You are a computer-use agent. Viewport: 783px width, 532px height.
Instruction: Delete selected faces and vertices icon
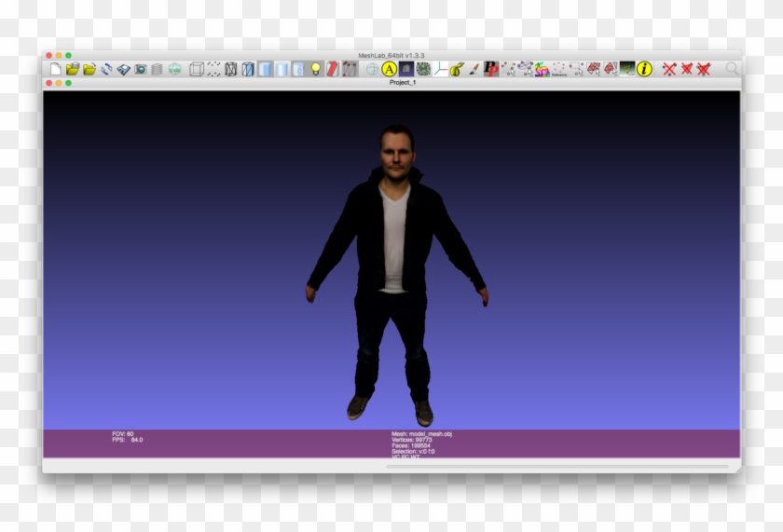(704, 69)
